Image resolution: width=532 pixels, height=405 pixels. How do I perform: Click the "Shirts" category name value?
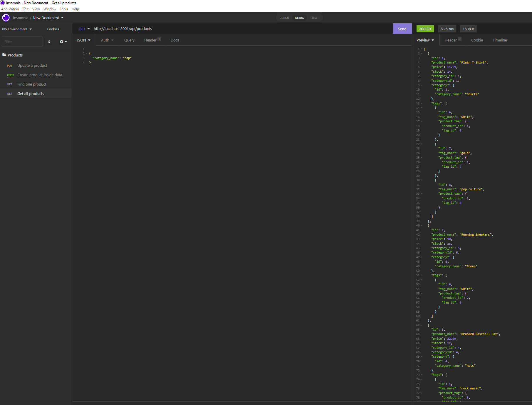click(x=472, y=94)
